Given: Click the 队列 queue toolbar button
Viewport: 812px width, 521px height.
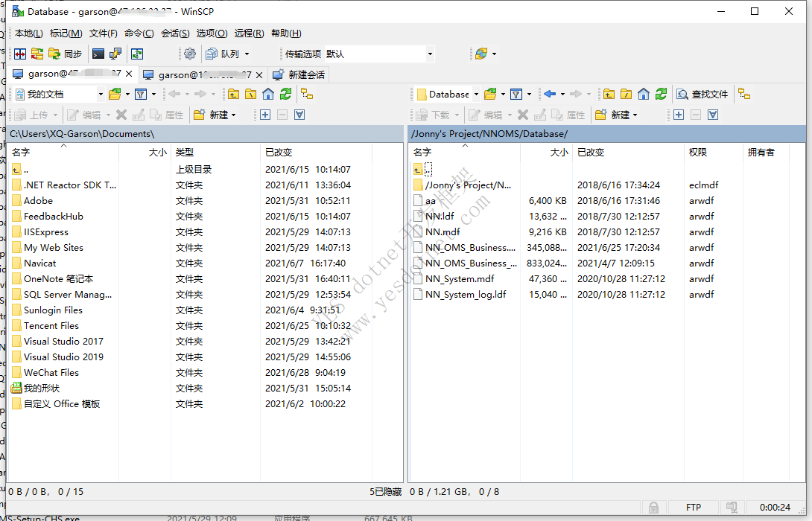Looking at the screenshot, I should pyautogui.click(x=223, y=54).
